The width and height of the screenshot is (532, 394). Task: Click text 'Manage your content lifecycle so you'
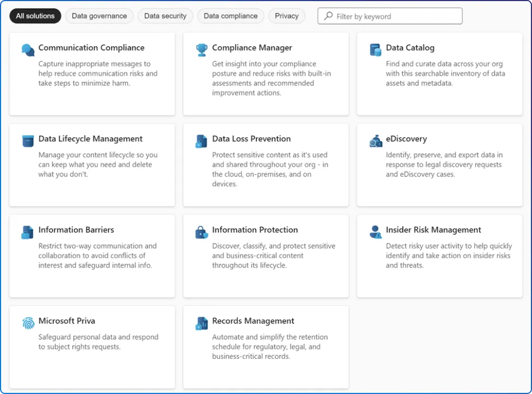click(98, 155)
